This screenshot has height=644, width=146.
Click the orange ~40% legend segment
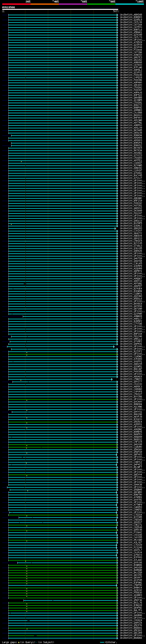click(45, 4)
